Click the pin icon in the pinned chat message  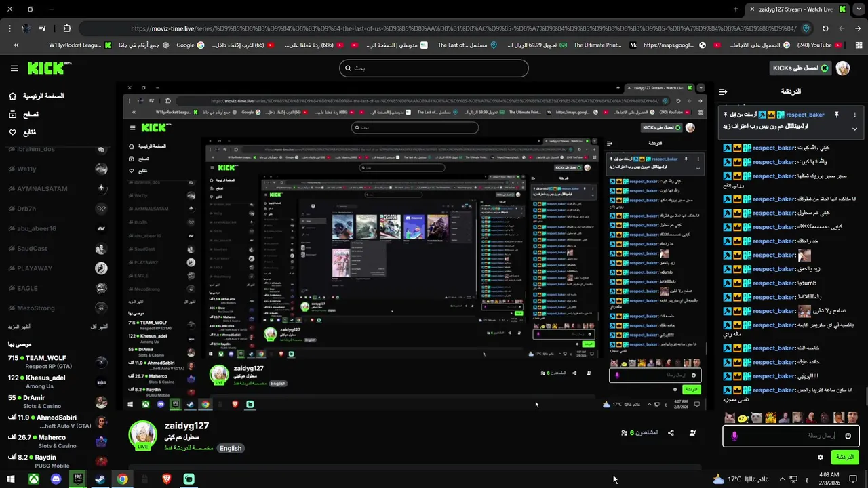pos(837,115)
